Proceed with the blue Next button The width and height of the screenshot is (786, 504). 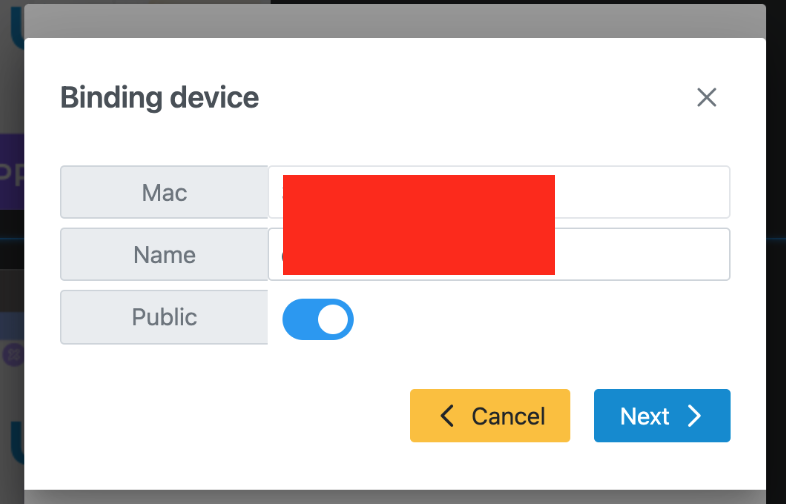pyautogui.click(x=661, y=416)
